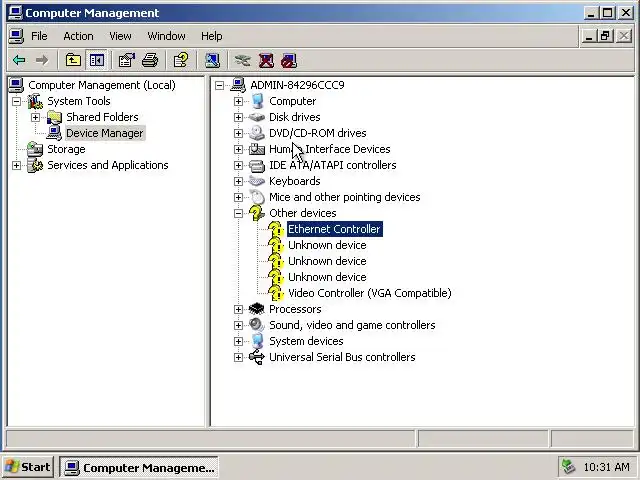Click the Print toolbar icon

[x=150, y=60]
